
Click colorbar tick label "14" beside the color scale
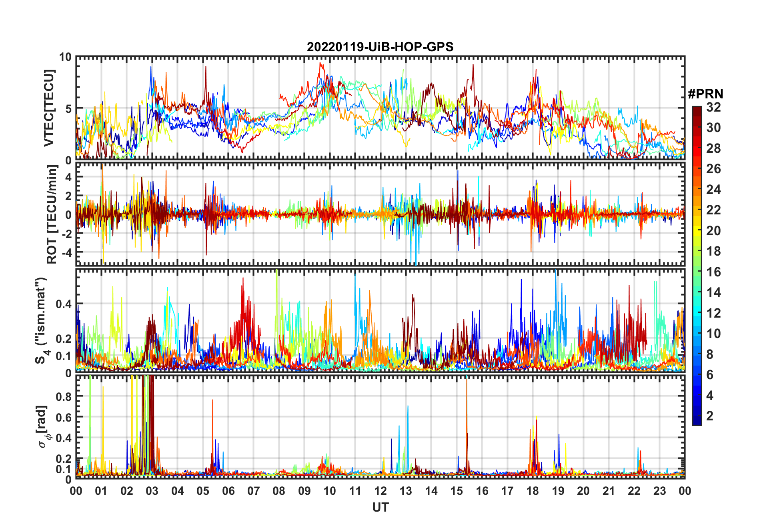coord(713,292)
